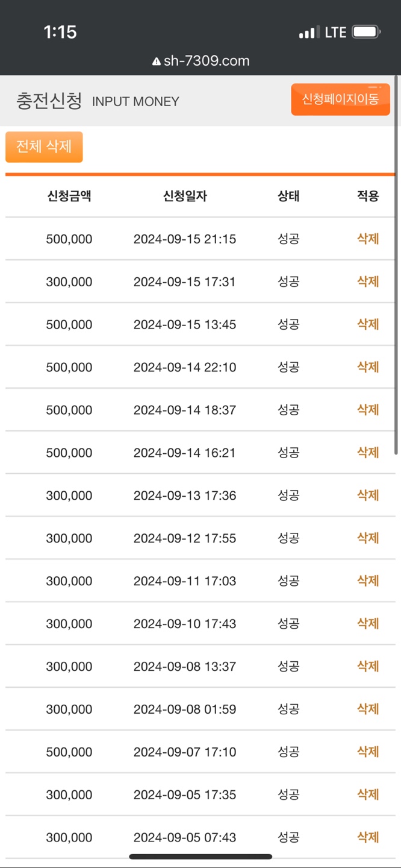Tap the not-secure warning icon beside URL
The image size is (401, 868).
click(x=157, y=61)
